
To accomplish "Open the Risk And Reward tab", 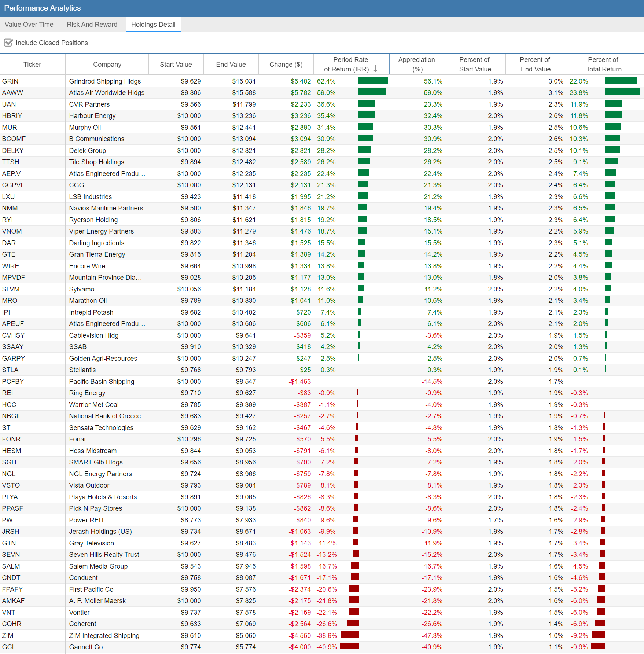I will [x=92, y=25].
